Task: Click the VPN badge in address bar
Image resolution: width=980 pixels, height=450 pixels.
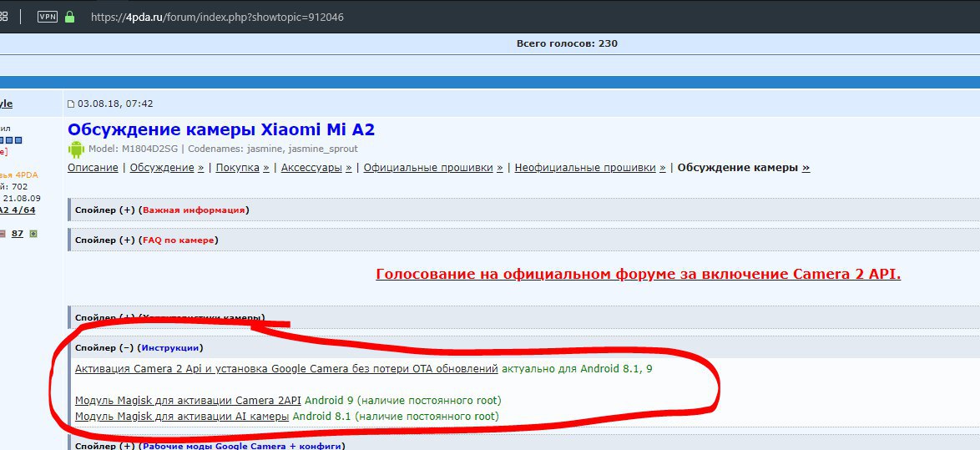Action: [x=48, y=17]
